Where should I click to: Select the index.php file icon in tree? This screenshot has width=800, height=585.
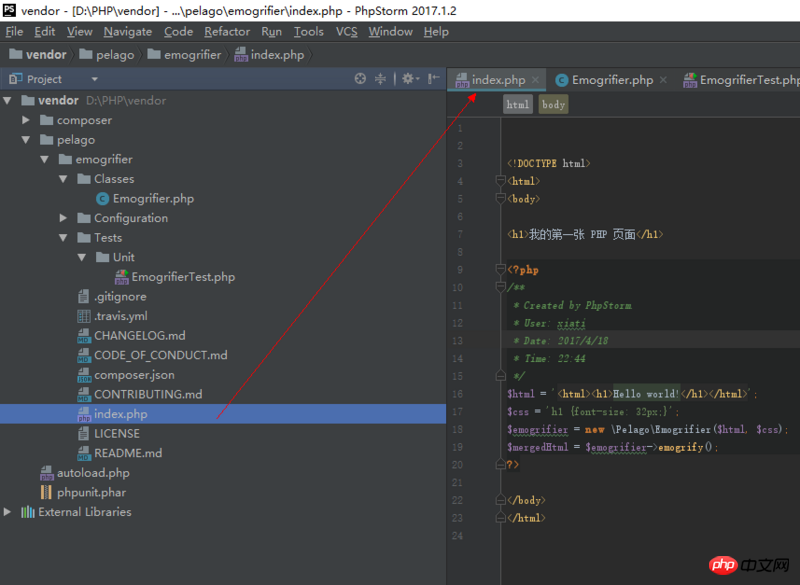point(84,414)
